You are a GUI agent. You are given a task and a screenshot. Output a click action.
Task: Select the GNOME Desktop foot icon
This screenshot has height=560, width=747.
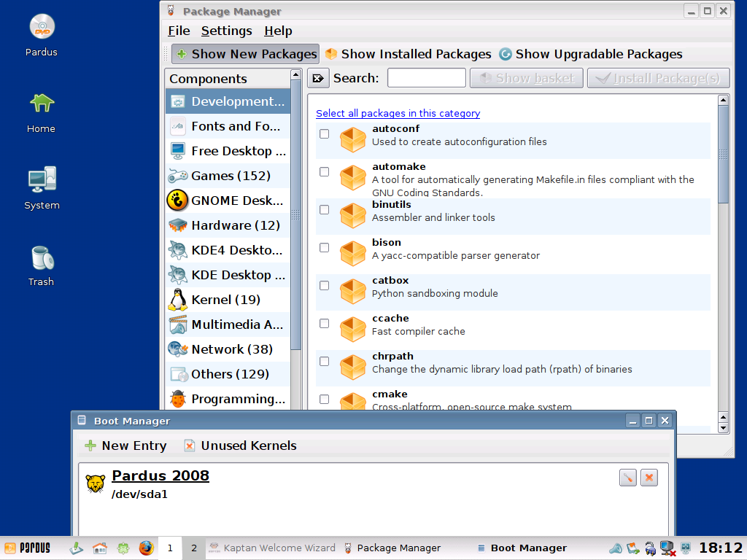pos(178,201)
